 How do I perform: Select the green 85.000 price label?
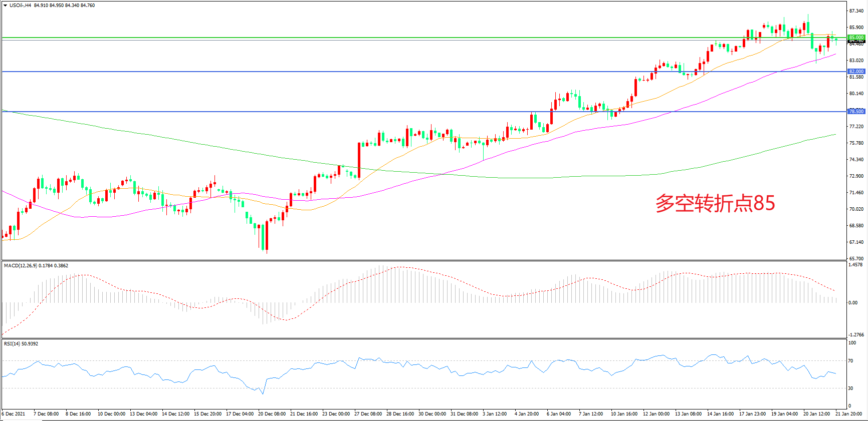click(x=856, y=38)
